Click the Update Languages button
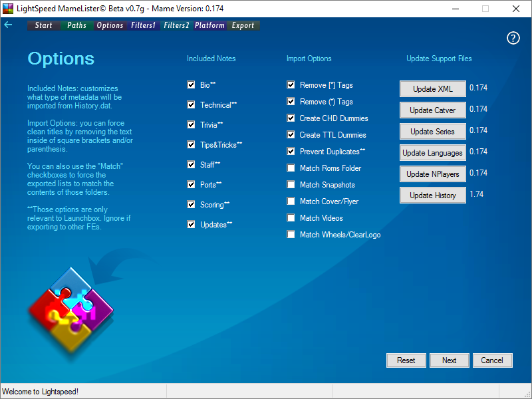The height and width of the screenshot is (399, 532). pos(433,153)
